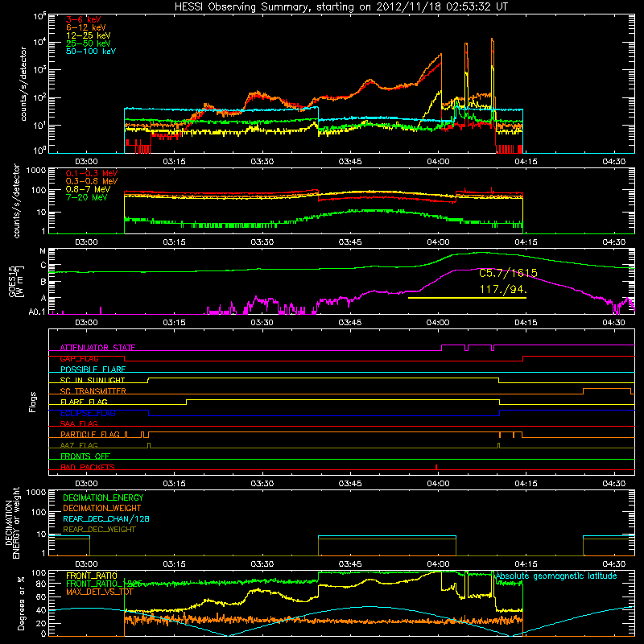Click the 'ECLIPSE_FLAG' label
The height and width of the screenshot is (644, 644).
(x=88, y=413)
